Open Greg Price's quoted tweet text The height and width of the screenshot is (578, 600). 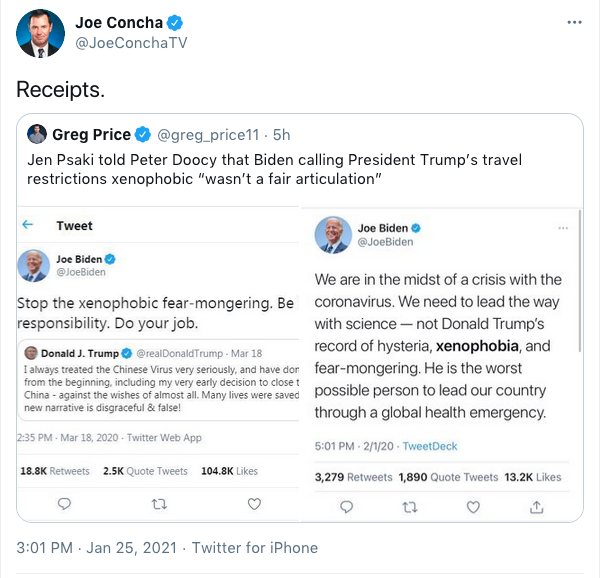[274, 169]
